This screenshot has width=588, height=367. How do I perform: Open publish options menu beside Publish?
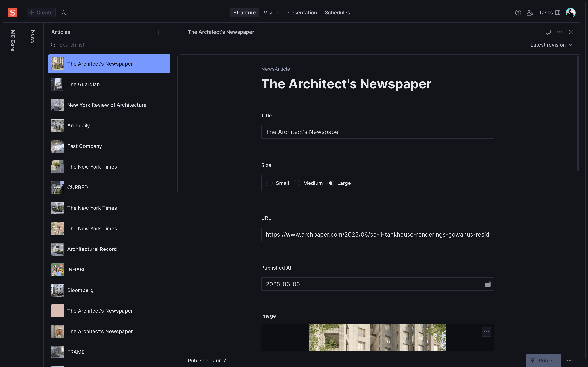tap(569, 360)
